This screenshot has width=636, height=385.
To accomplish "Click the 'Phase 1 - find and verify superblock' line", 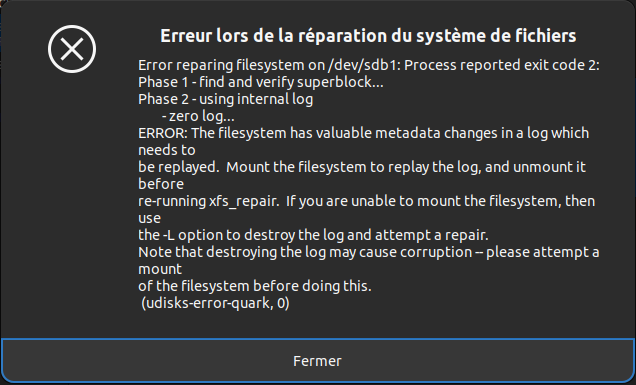I will [260, 82].
